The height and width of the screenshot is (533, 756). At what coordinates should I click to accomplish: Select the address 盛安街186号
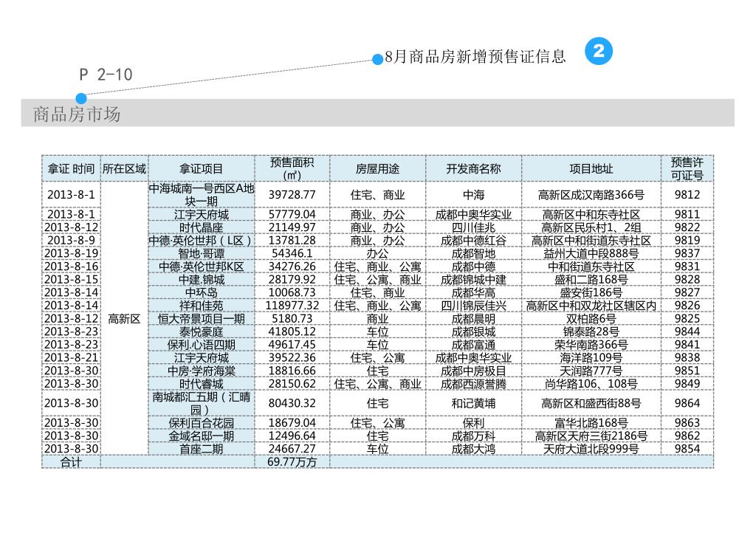tap(591, 292)
